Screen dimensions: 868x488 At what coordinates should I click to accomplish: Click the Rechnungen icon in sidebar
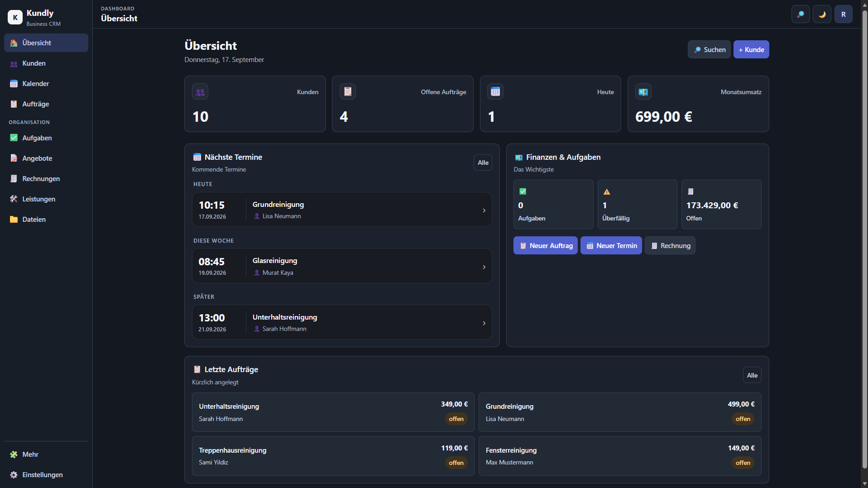pyautogui.click(x=14, y=179)
